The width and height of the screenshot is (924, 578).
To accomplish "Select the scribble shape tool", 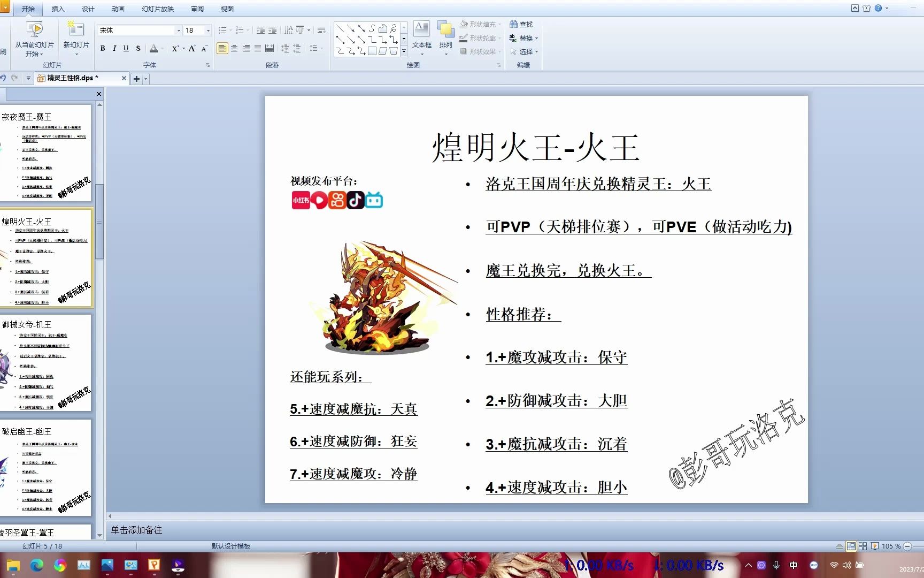I will tap(394, 28).
